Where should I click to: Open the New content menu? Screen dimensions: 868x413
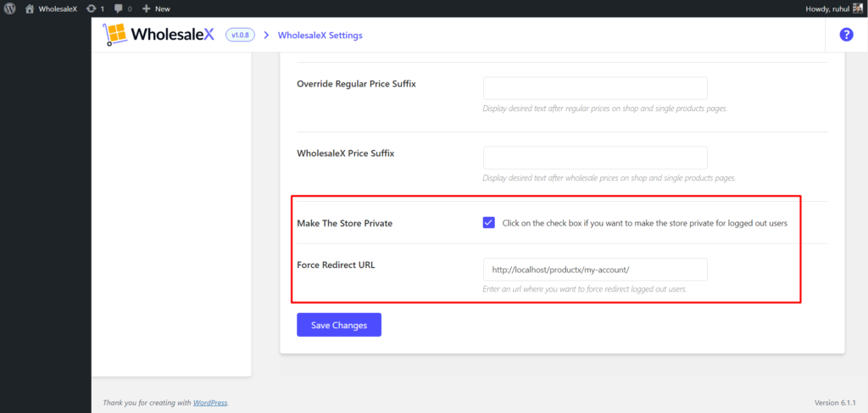pos(156,8)
